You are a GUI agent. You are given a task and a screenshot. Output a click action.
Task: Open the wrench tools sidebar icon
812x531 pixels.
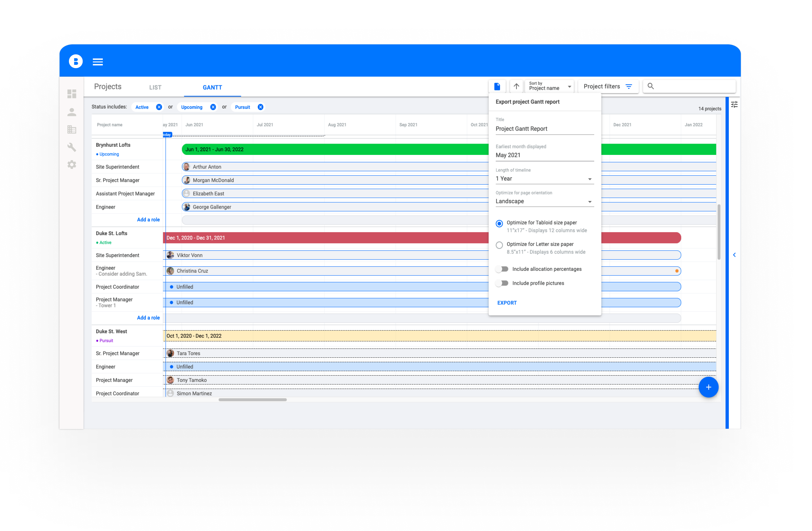[72, 147]
